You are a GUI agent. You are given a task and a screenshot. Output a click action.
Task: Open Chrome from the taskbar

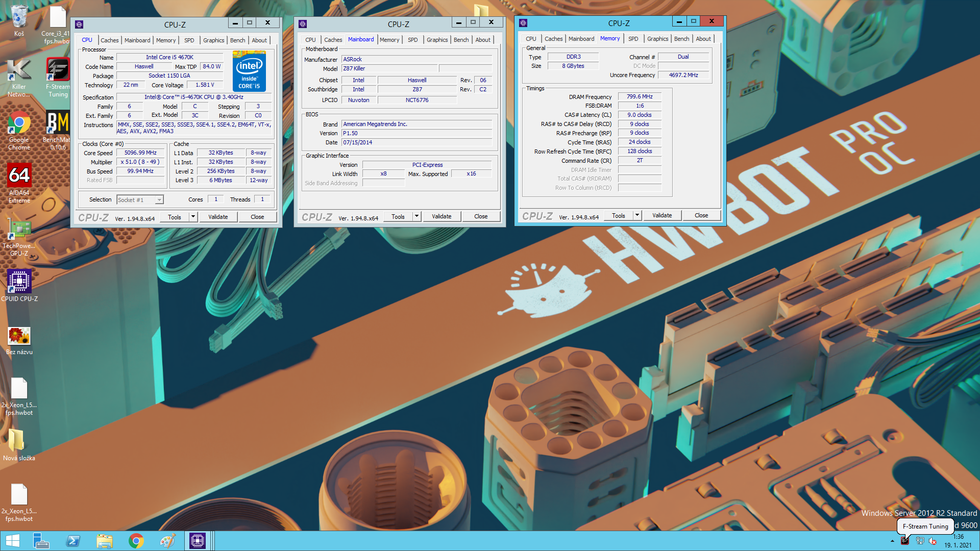136,541
